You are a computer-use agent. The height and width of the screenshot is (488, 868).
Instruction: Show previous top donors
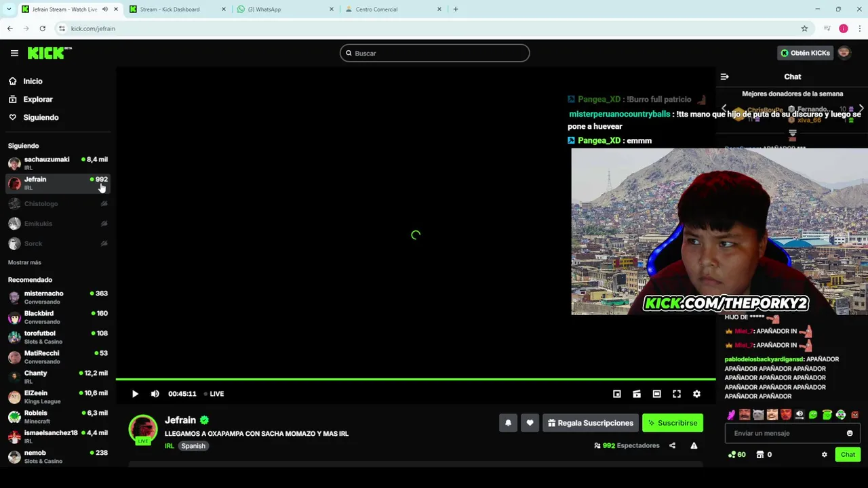[724, 108]
